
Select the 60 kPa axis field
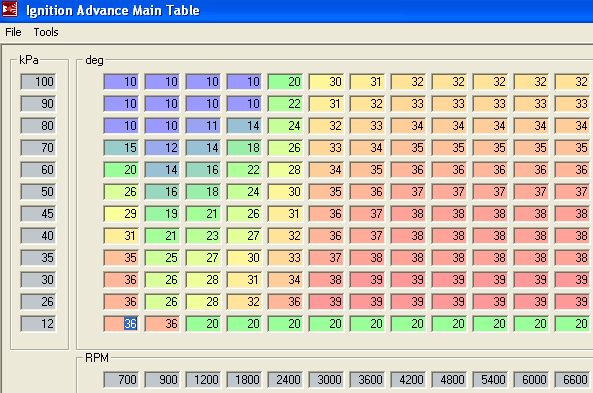click(38, 169)
